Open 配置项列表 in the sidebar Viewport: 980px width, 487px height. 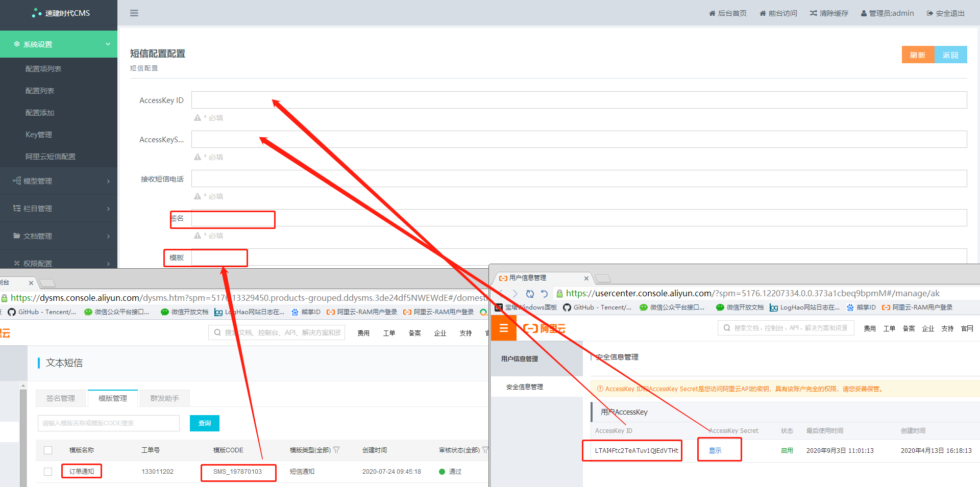pyautogui.click(x=43, y=69)
